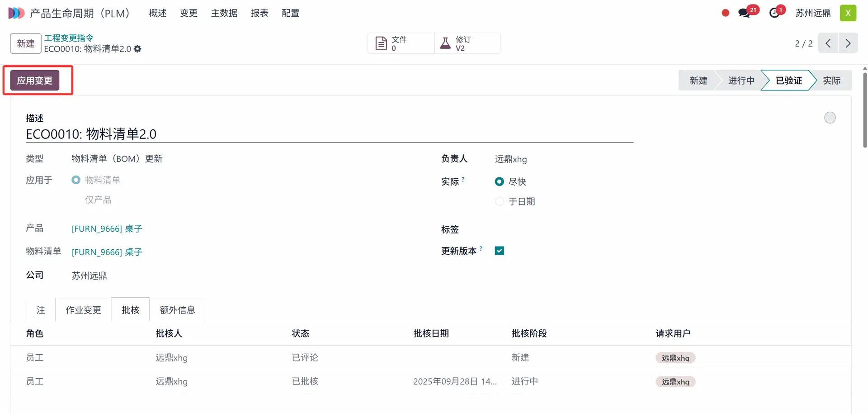Open the 苏州远鼎 company switcher

(813, 13)
